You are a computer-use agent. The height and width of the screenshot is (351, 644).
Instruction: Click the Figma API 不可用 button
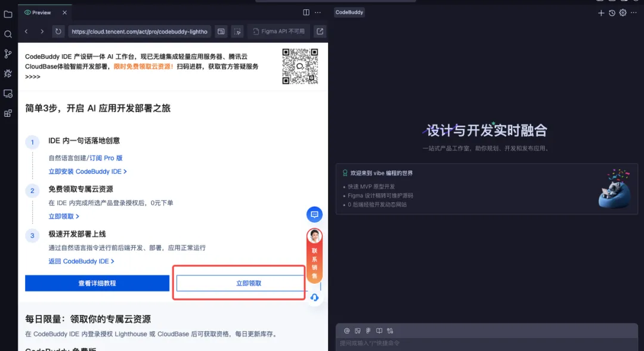point(279,31)
